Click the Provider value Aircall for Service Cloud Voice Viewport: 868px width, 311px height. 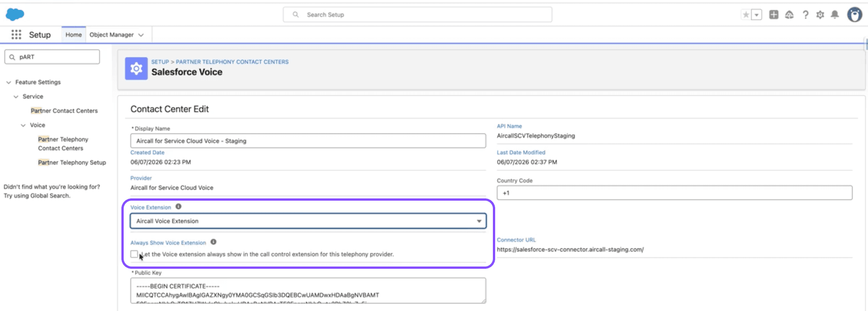[x=172, y=188]
